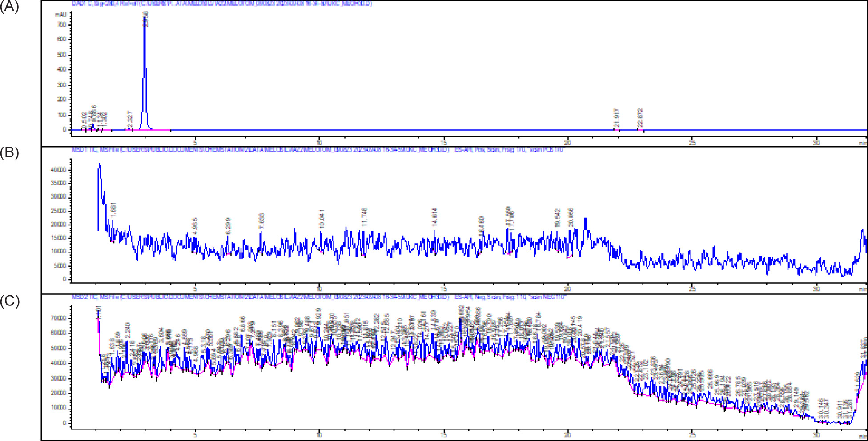Click the 70000 y-axis tick in panel C
This screenshot has height=441, width=868.
coord(59,318)
